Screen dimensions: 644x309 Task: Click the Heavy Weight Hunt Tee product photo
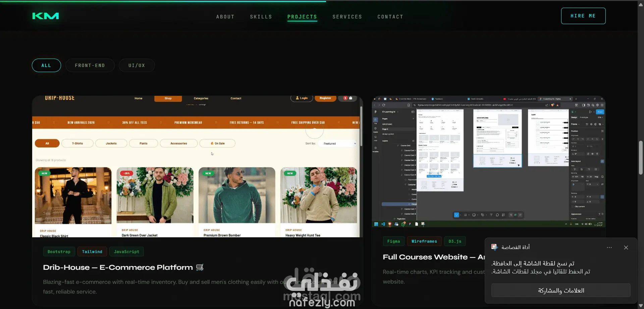click(x=319, y=195)
